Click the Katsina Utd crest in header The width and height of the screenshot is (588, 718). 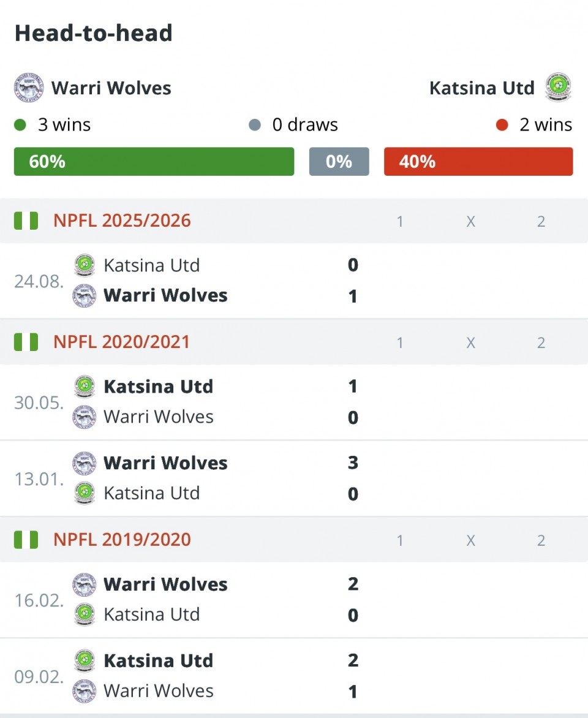[x=558, y=88]
